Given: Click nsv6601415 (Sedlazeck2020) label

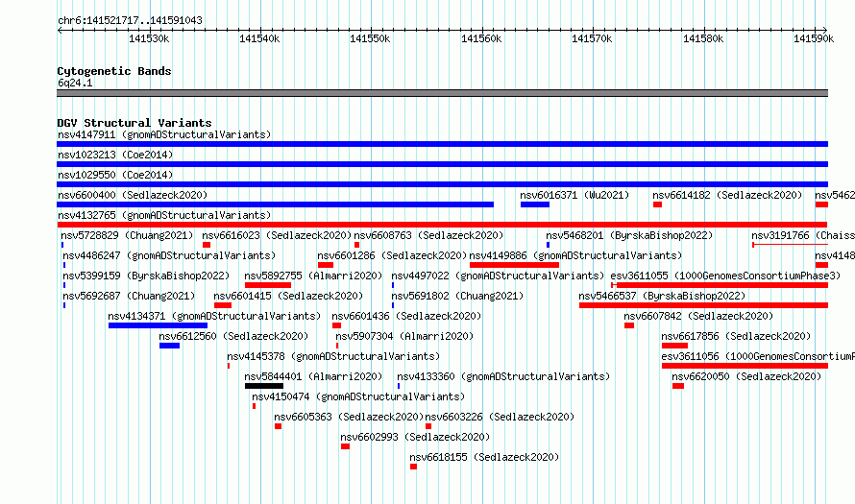Looking at the screenshot, I should (x=288, y=296).
